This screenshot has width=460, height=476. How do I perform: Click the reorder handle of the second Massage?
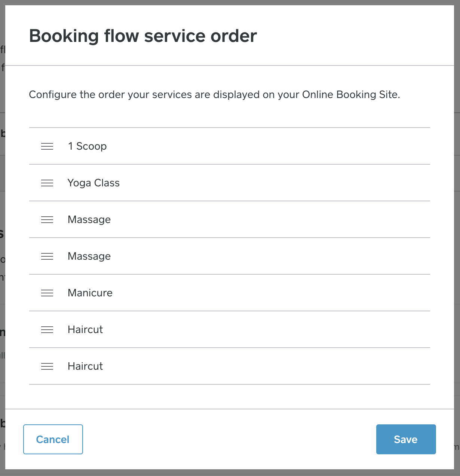click(47, 256)
